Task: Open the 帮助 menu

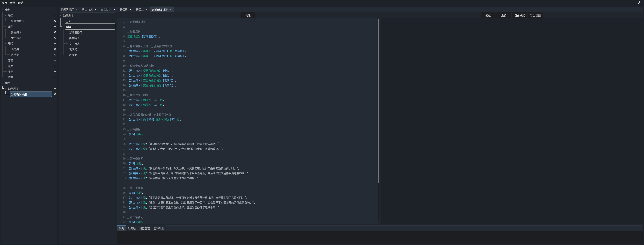Action: click(x=20, y=3)
